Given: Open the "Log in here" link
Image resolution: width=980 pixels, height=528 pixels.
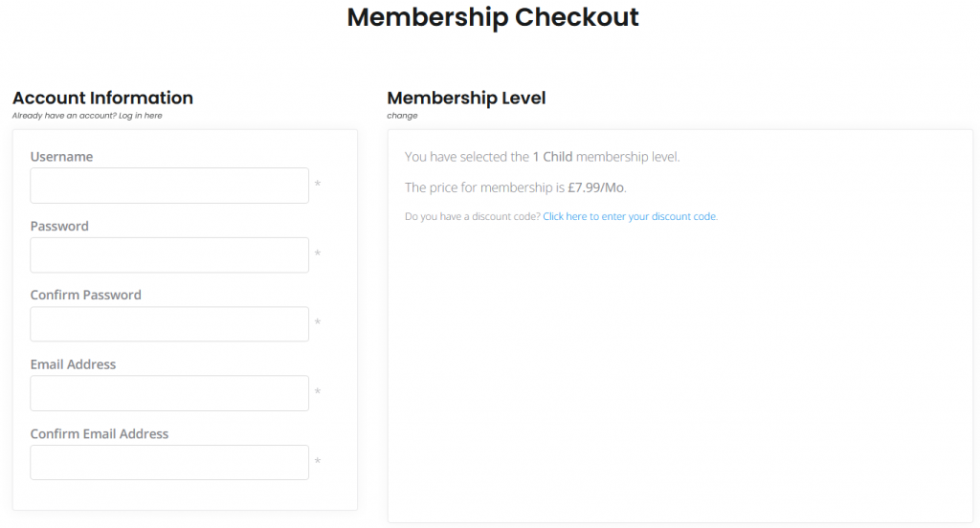Looking at the screenshot, I should (x=141, y=116).
